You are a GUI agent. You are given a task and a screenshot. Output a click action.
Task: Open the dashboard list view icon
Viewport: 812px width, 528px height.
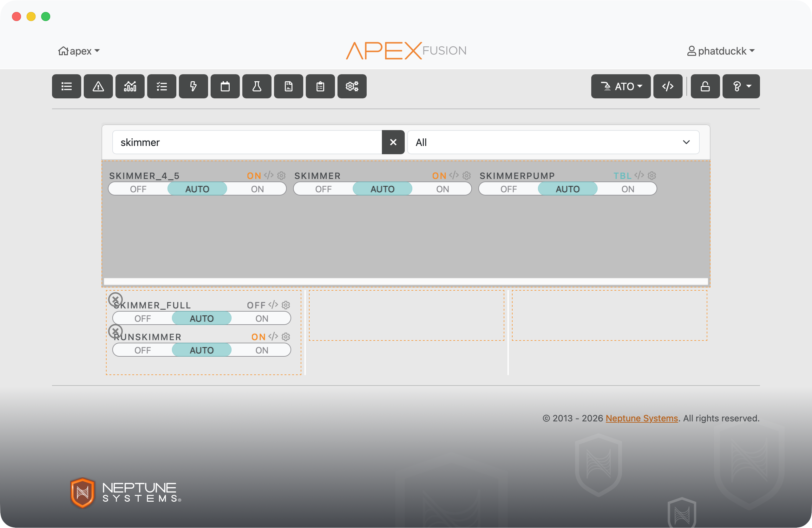[x=67, y=86]
